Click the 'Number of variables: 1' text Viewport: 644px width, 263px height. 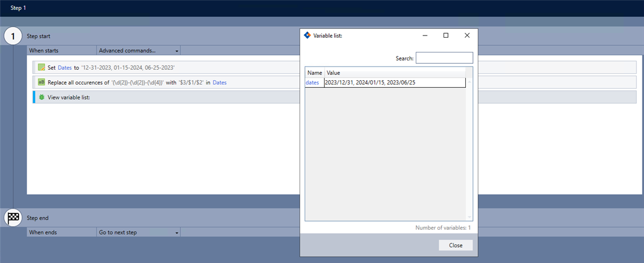coord(443,228)
